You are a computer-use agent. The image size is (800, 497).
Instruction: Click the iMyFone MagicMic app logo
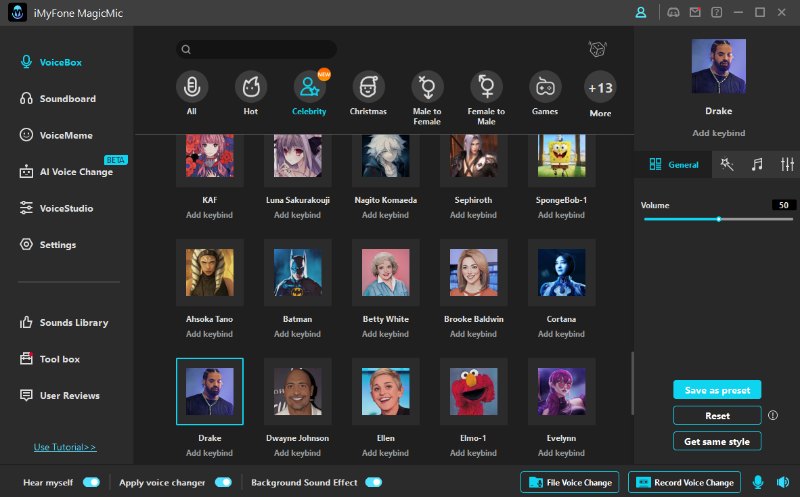coord(18,13)
